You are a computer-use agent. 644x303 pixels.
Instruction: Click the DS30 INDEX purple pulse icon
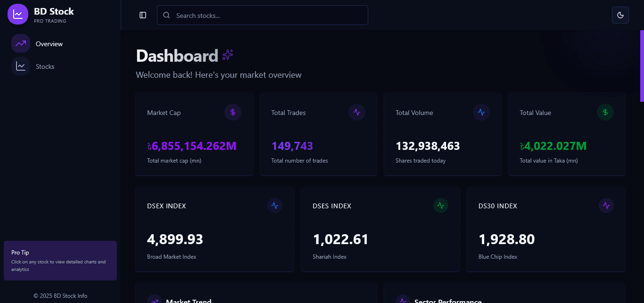[x=606, y=205]
